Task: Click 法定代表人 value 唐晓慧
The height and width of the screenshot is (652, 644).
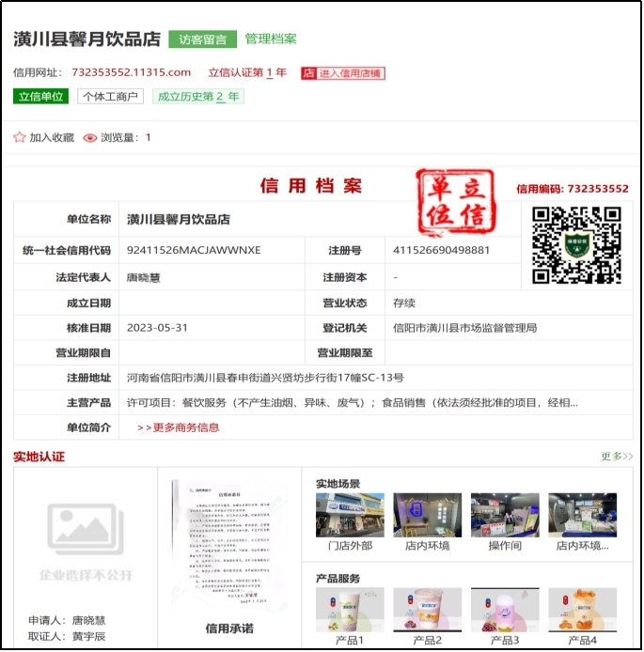Action: [144, 277]
